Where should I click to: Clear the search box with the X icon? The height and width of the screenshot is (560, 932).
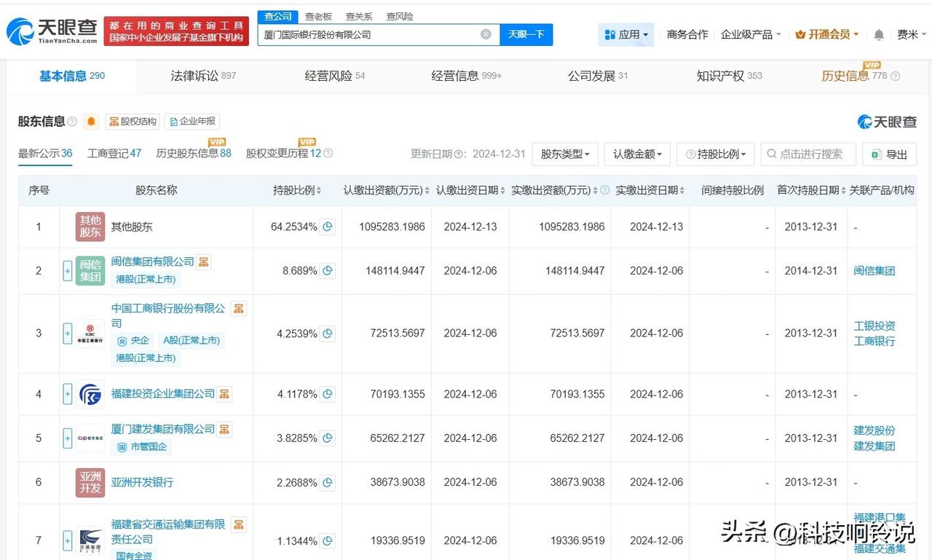click(x=486, y=34)
